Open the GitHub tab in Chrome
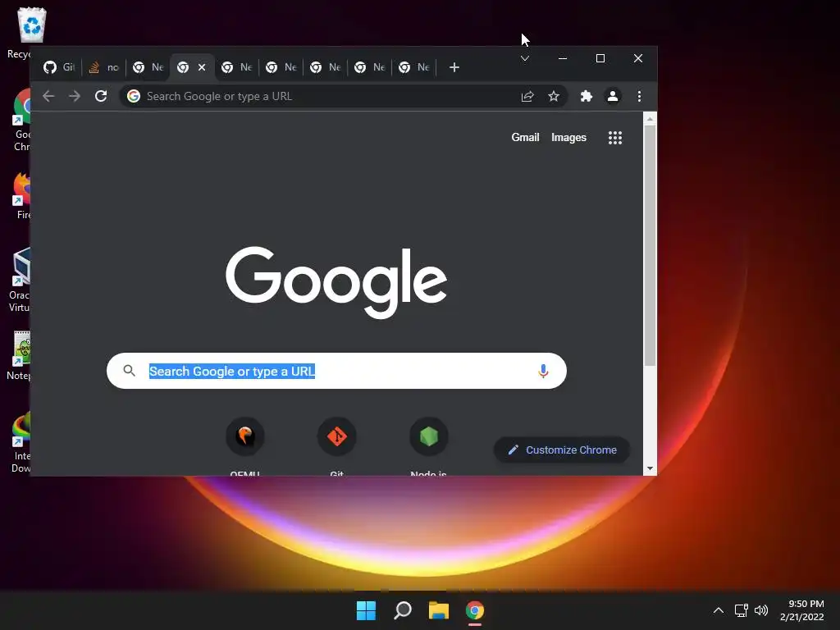This screenshot has width=840, height=630. (x=59, y=67)
